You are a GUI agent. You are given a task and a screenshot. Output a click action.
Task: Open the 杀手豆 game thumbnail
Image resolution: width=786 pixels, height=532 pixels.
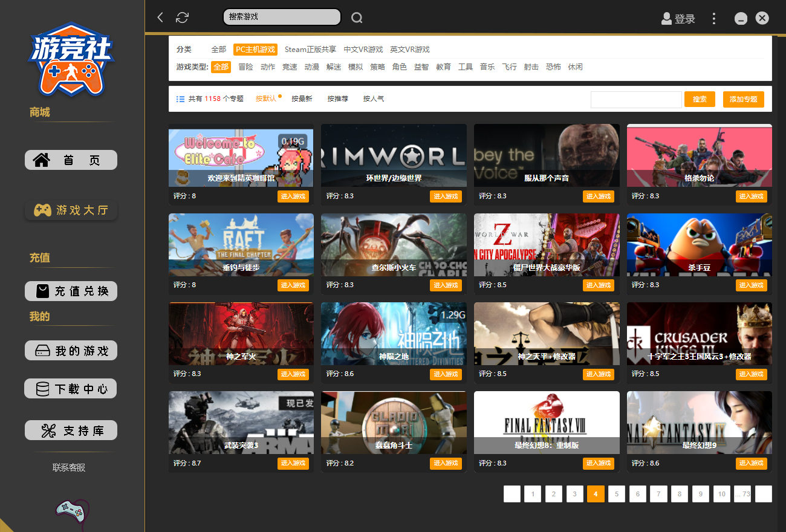(x=700, y=245)
